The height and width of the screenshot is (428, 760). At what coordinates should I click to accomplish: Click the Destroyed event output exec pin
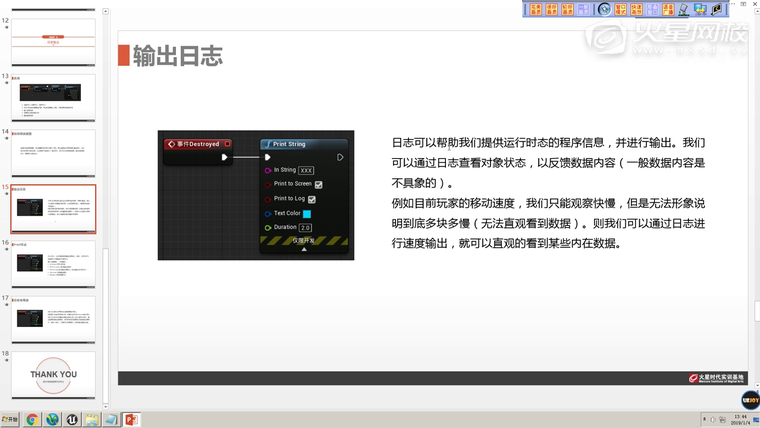(225, 157)
